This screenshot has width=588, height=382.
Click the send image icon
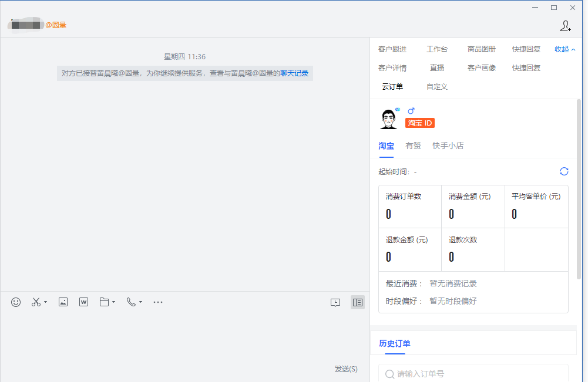(63, 302)
